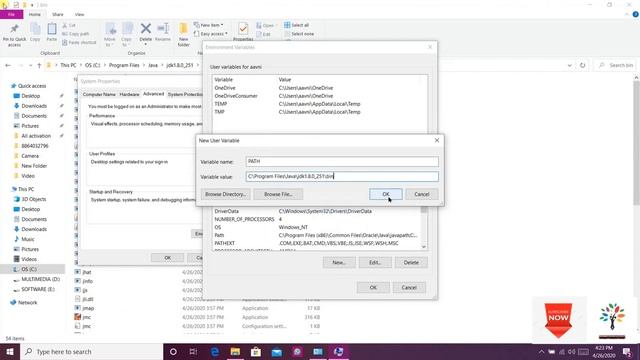
Task: Click the Properties icon in ribbon
Action: tap(243, 32)
